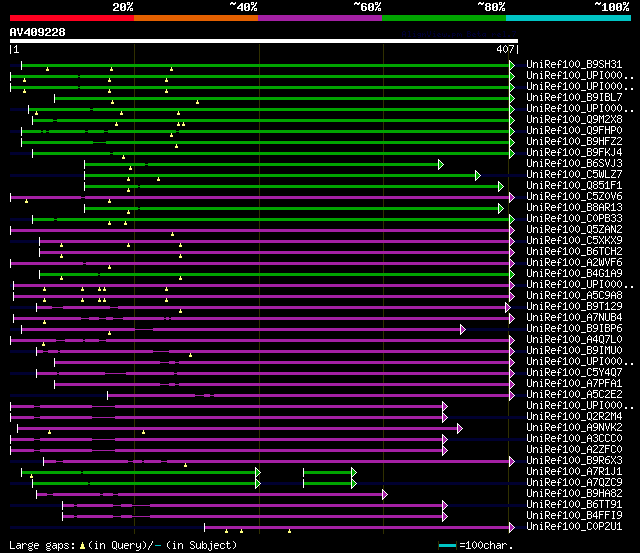640x553 pixels.
Task: Pick the UniRef100_A7NUB4 subject label
Action: tap(574, 318)
